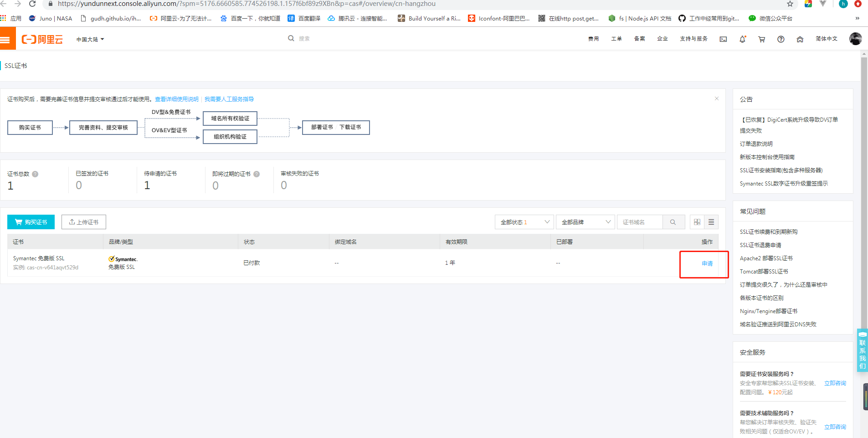Open the 工单 menu
This screenshot has height=438, width=868.
616,39
